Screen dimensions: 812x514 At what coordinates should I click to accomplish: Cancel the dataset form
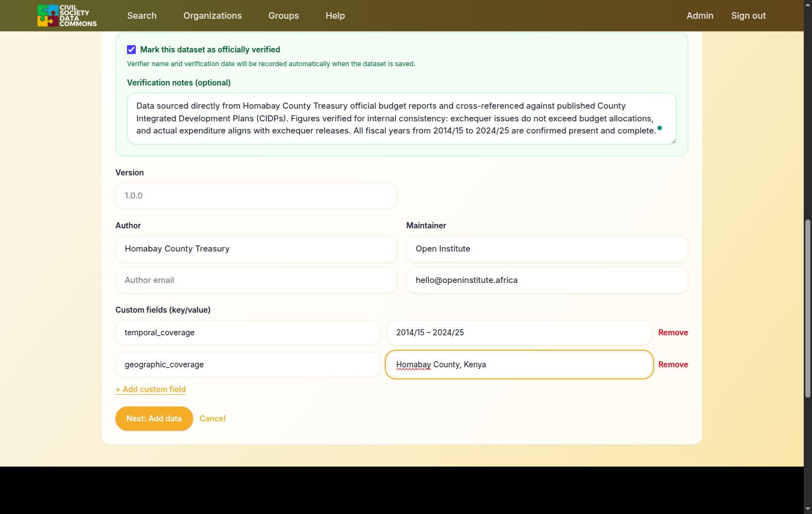point(213,419)
